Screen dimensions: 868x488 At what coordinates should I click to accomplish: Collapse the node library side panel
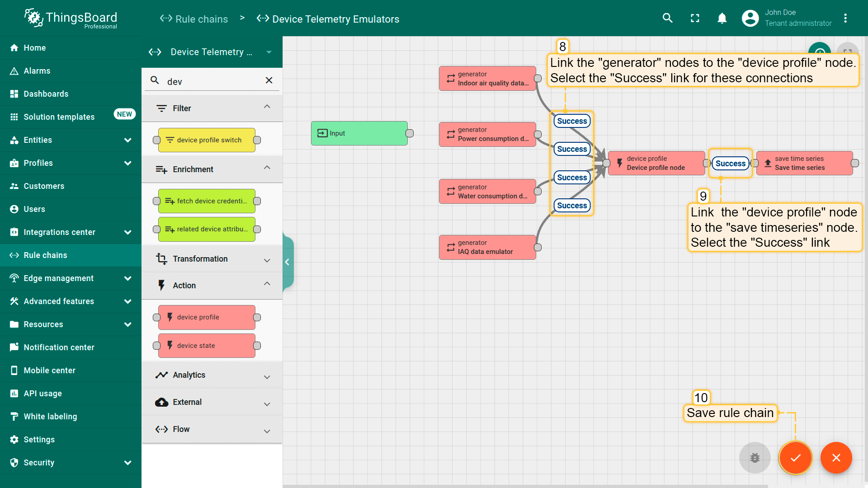tap(287, 262)
